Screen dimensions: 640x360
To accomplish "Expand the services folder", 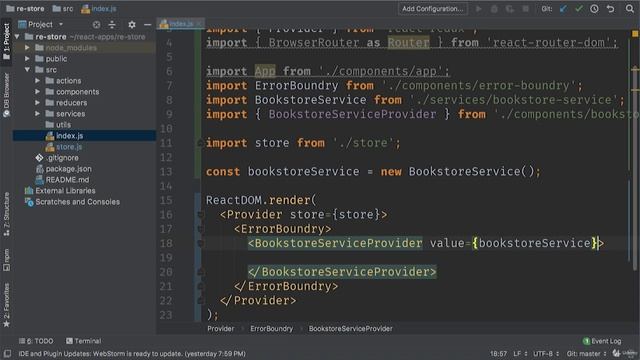I will tap(38, 114).
